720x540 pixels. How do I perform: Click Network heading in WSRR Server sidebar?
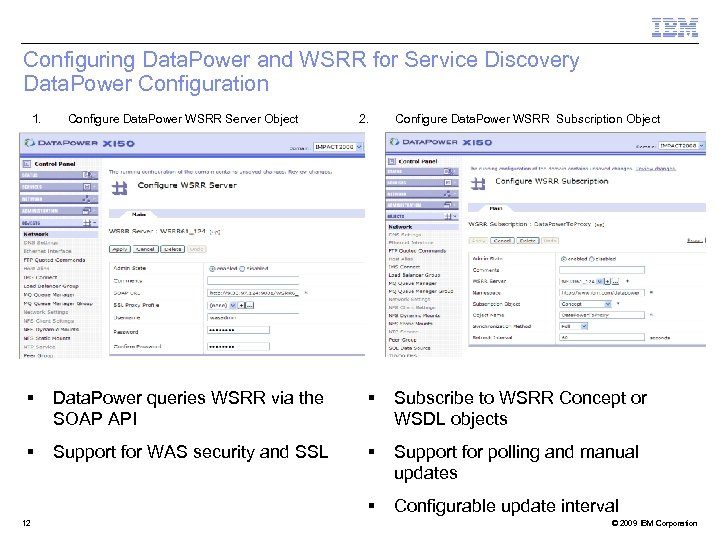click(36, 234)
